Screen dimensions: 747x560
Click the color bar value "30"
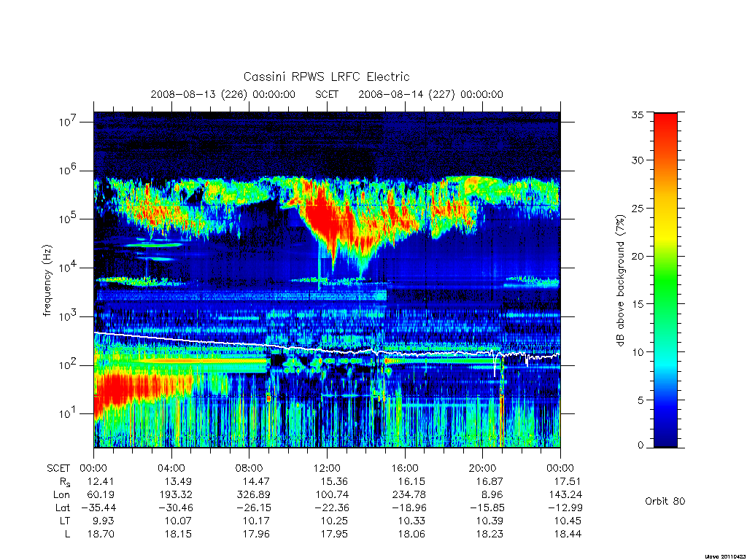coord(638,160)
